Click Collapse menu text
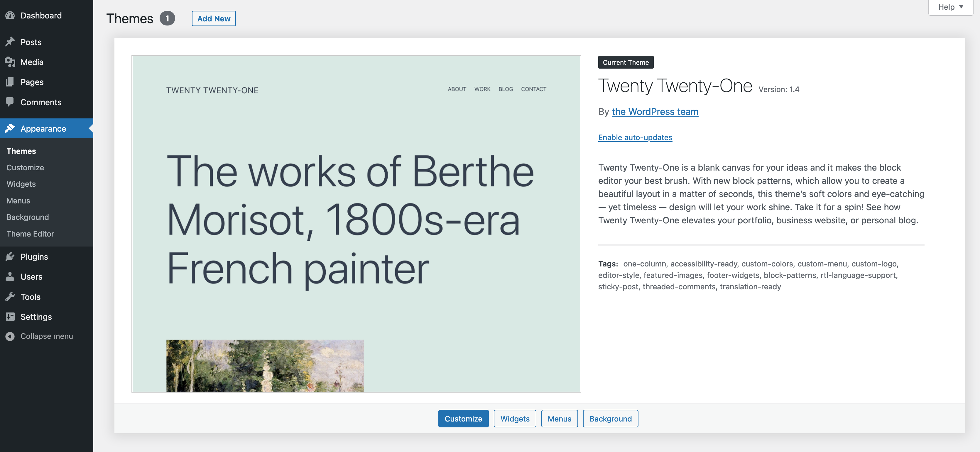 tap(47, 336)
